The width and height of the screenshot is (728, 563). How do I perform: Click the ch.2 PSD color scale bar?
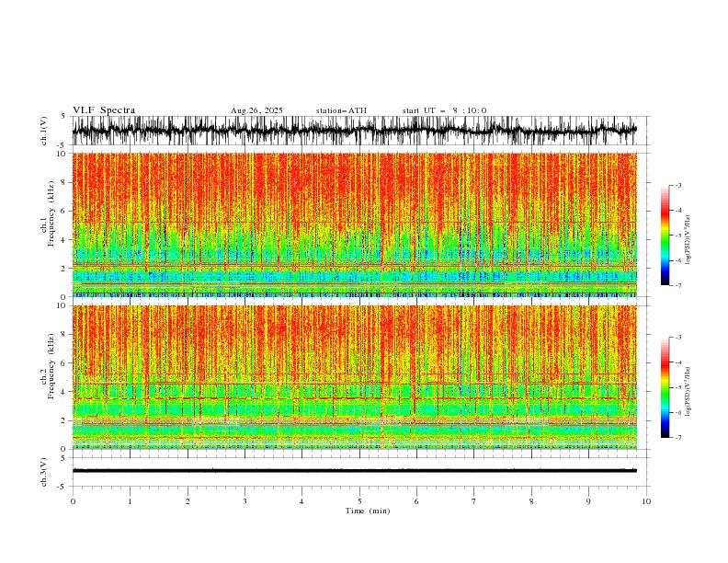click(665, 387)
